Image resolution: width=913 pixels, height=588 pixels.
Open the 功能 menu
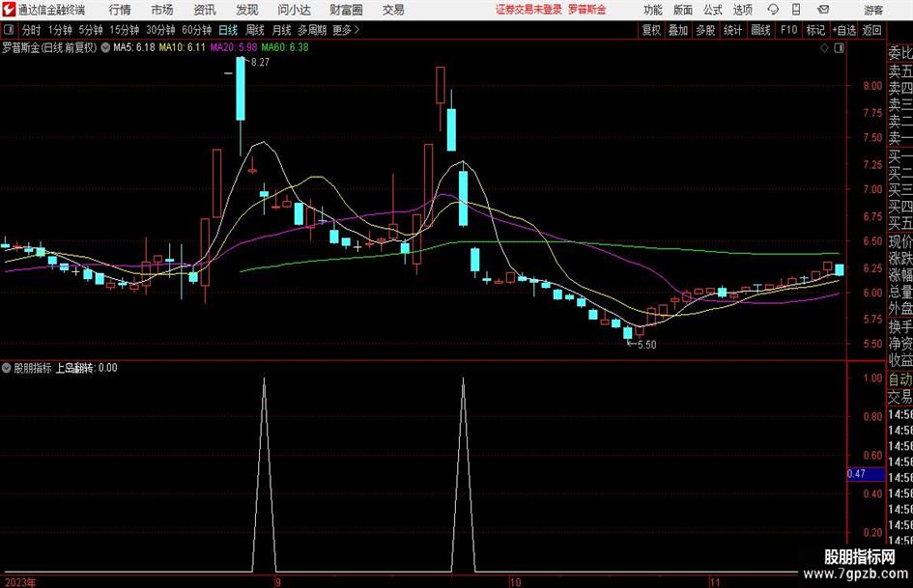[653, 10]
